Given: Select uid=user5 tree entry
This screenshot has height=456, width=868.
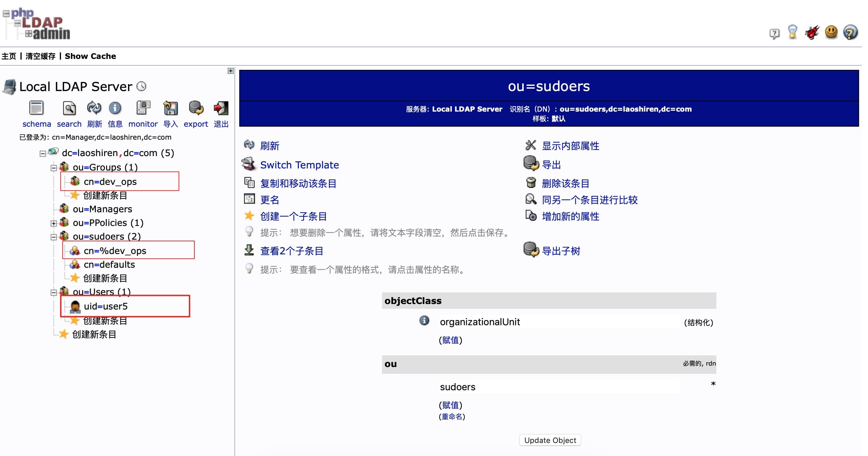Looking at the screenshot, I should (106, 306).
